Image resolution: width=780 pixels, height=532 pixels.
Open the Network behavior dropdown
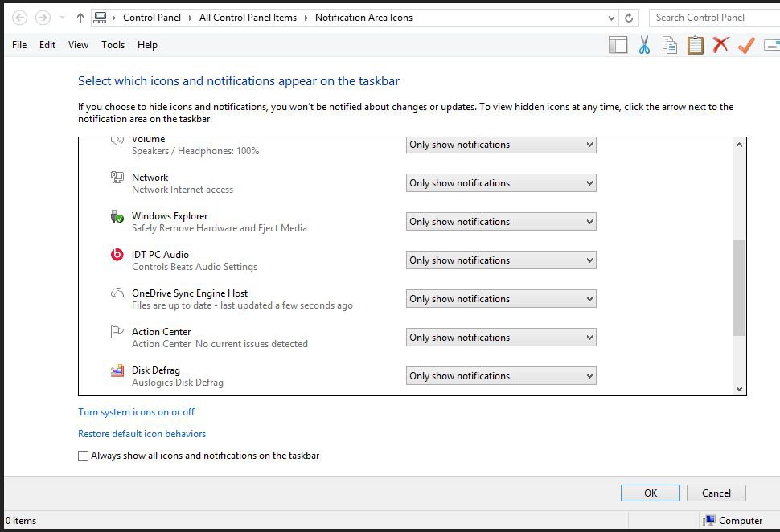[501, 183]
